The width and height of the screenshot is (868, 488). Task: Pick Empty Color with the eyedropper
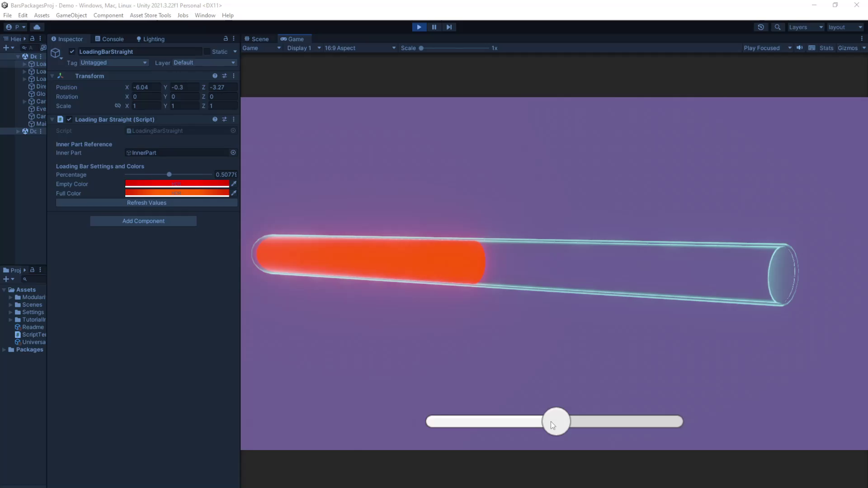tap(234, 184)
